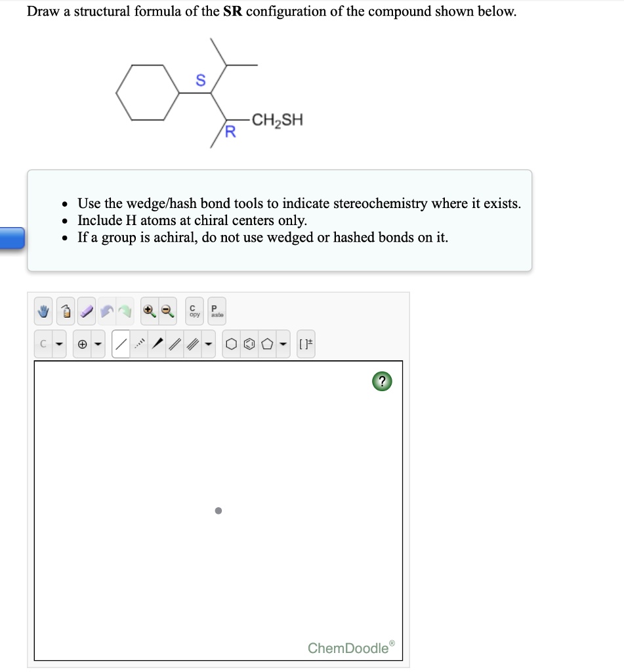Click the ChemDoodle label
Image resolution: width=624 pixels, height=672 pixels.
pyautogui.click(x=347, y=648)
